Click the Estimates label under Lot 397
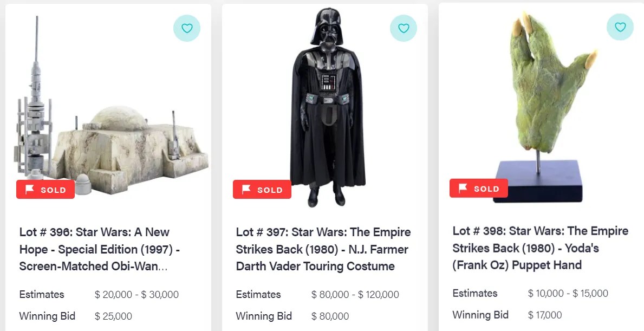644x331 pixels. click(258, 295)
